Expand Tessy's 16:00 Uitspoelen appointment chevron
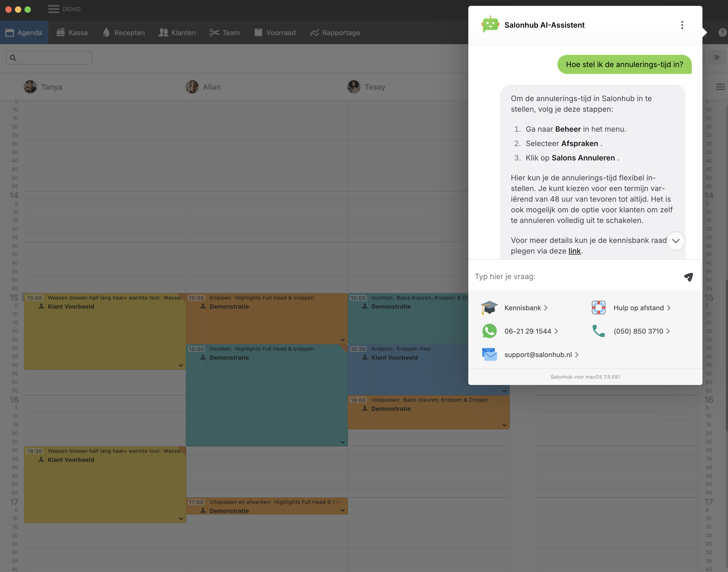 [x=504, y=425]
